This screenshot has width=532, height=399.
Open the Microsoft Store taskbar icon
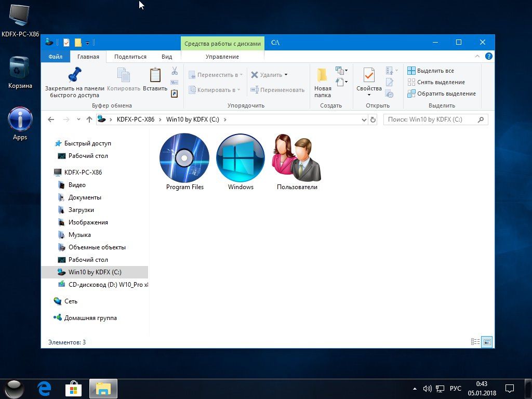(x=74, y=388)
